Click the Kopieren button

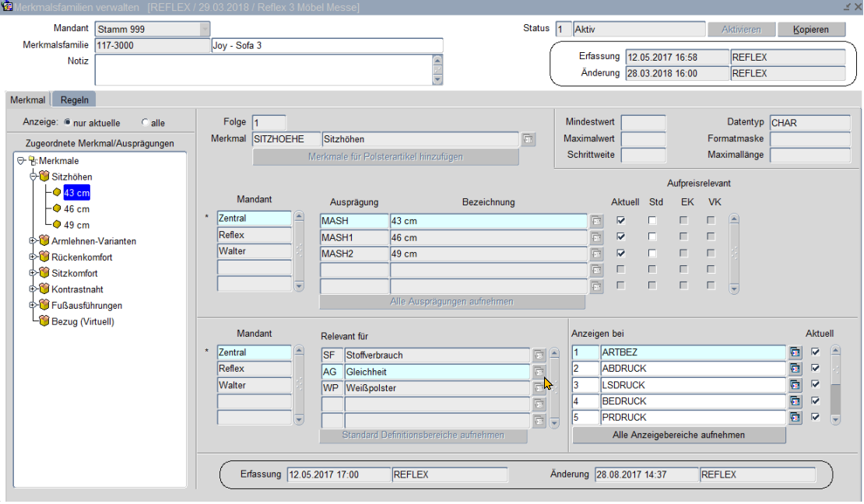(812, 30)
